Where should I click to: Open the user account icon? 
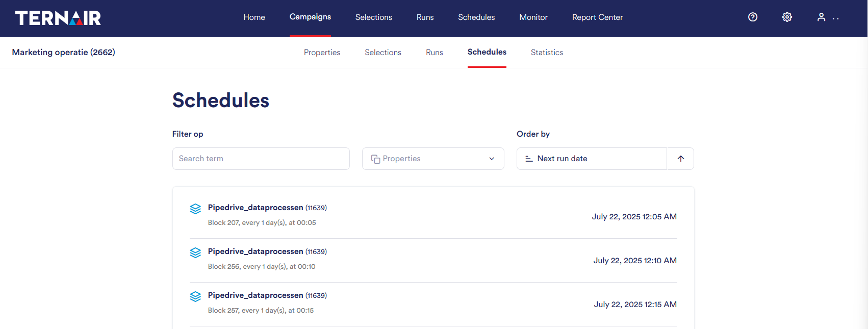[x=821, y=17]
